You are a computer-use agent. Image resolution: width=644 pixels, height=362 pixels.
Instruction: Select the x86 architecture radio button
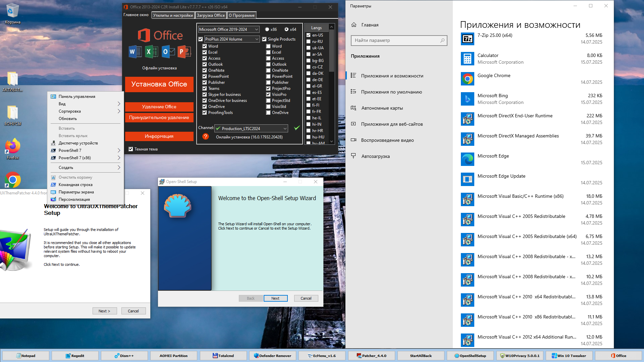(x=267, y=29)
